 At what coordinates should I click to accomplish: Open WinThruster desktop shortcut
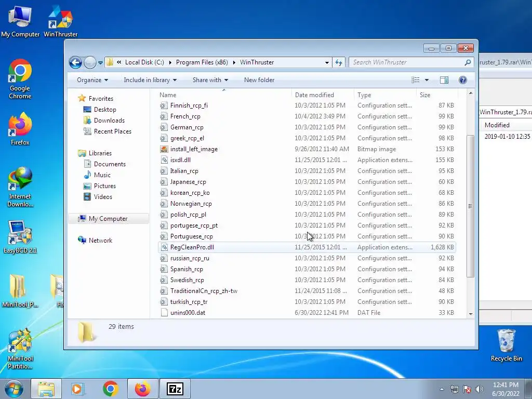click(x=60, y=21)
